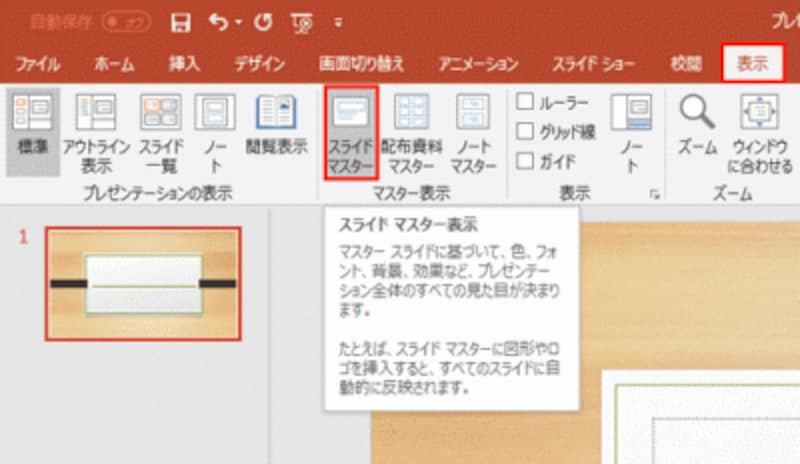This screenshot has height=464, width=800.
Task: Switch to the 挿入 (Insert) tab
Action: 185,64
